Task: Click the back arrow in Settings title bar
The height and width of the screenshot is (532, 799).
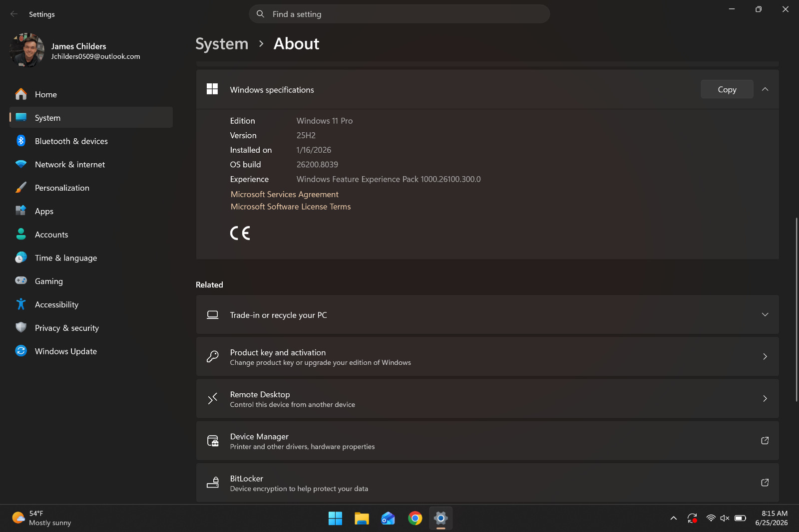Action: [14, 14]
